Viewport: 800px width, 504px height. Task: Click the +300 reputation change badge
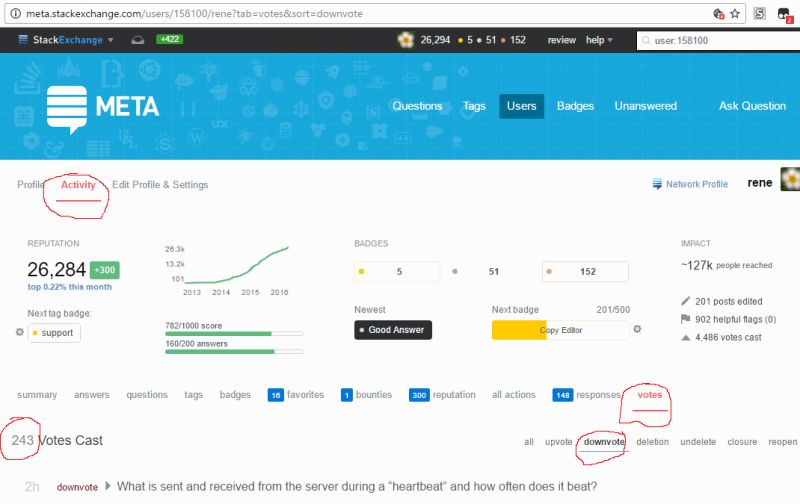click(105, 270)
